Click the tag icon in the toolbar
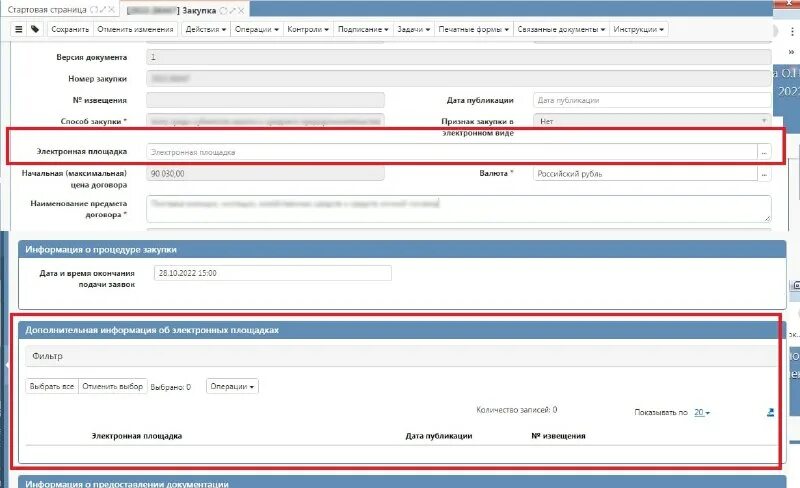This screenshot has height=488, width=800. 35,29
